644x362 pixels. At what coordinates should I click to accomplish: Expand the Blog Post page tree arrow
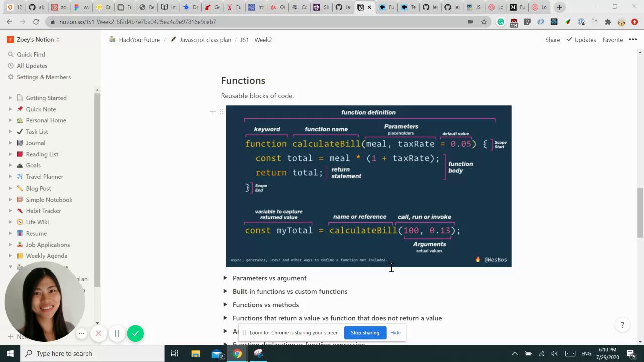click(10, 188)
